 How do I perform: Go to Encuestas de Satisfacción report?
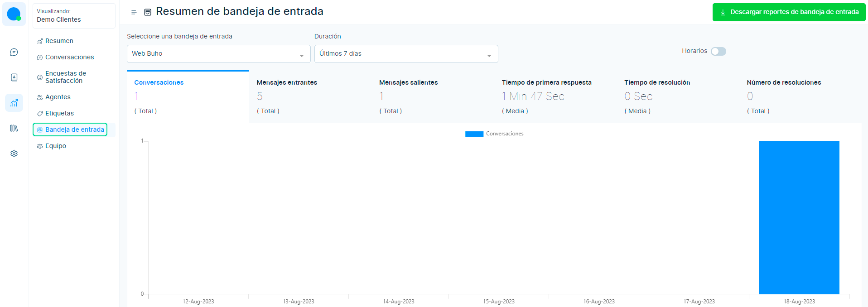pyautogui.click(x=65, y=77)
